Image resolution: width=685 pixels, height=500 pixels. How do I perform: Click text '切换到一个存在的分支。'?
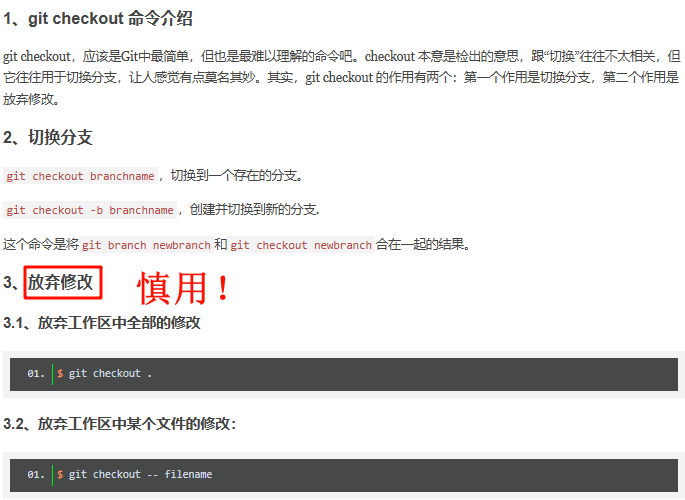[x=236, y=176]
